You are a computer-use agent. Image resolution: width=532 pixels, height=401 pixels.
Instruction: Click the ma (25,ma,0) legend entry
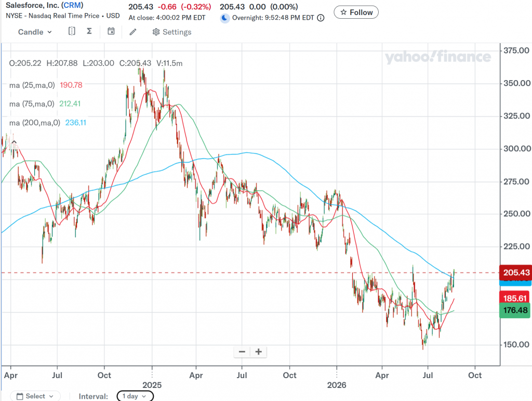pyautogui.click(x=32, y=85)
